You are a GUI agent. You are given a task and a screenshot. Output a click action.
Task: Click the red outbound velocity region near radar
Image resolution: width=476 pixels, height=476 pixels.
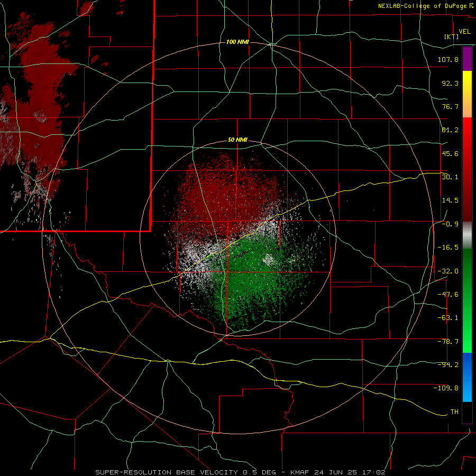(225, 194)
